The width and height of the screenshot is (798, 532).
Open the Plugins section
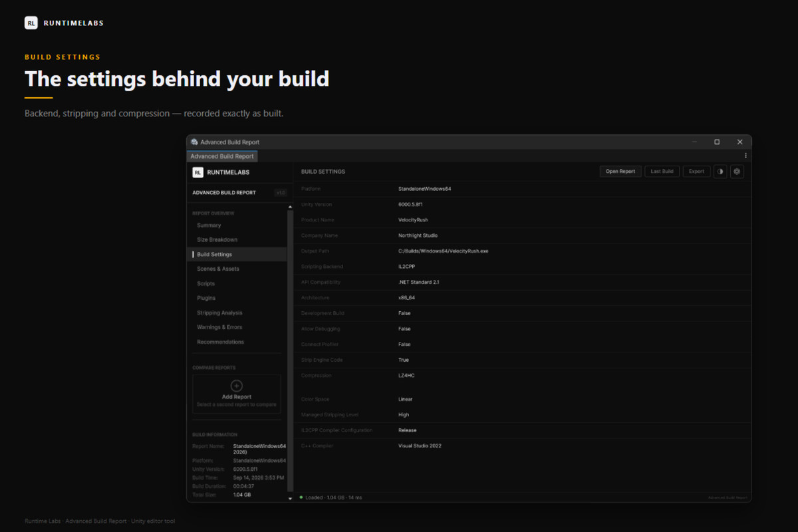click(x=206, y=298)
